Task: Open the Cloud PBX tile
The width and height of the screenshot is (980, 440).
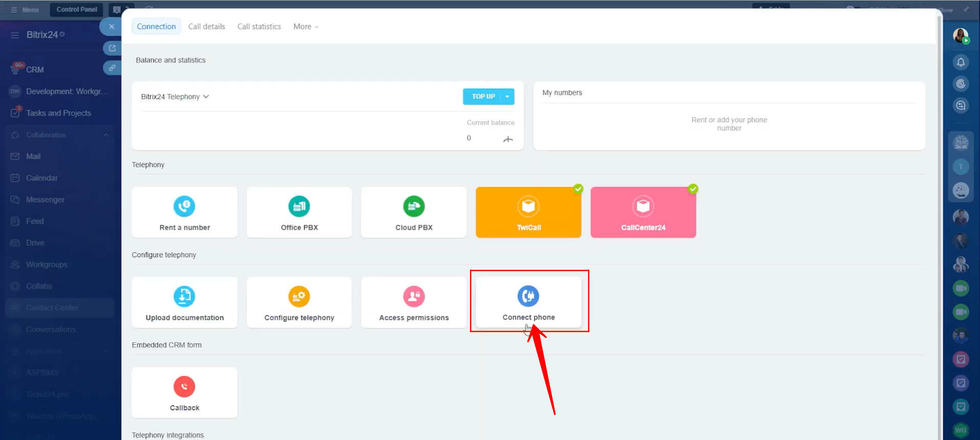Action: pos(414,212)
